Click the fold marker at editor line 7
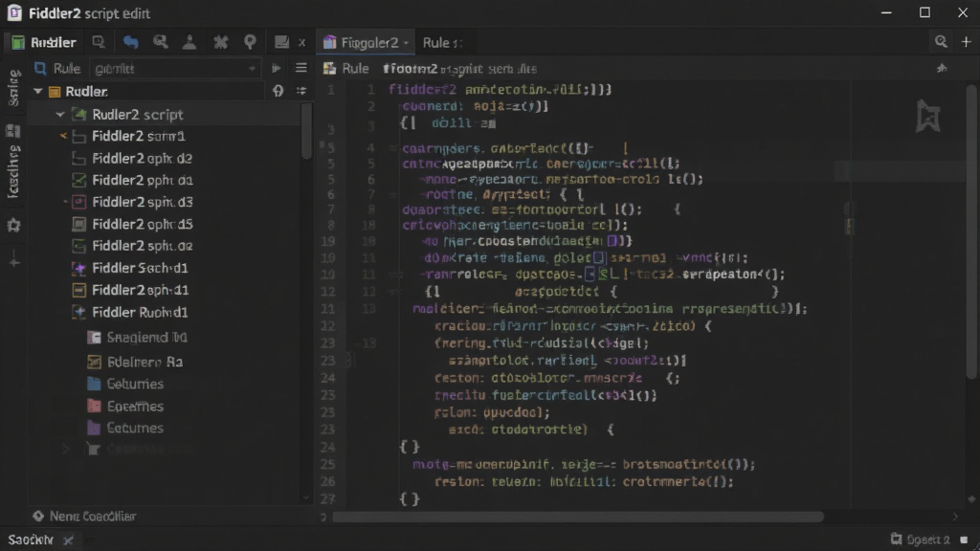980x551 pixels. click(x=392, y=195)
